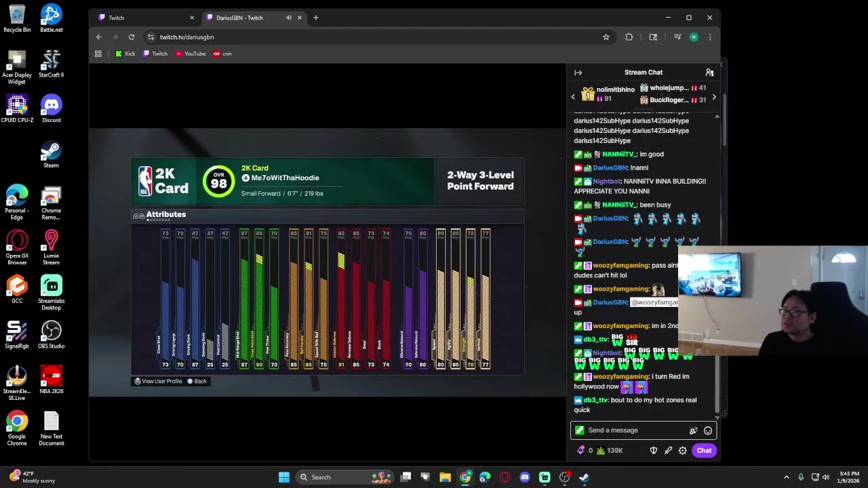This screenshot has width=868, height=488.
Task: Show next gift leaderboard with right chevron
Action: [x=713, y=97]
